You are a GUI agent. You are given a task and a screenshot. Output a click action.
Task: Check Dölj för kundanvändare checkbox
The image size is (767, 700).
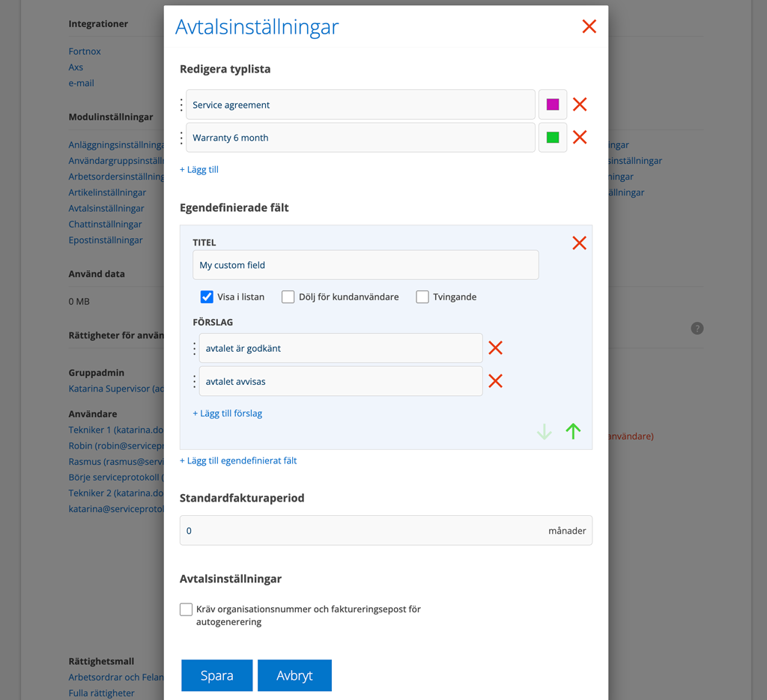288,296
